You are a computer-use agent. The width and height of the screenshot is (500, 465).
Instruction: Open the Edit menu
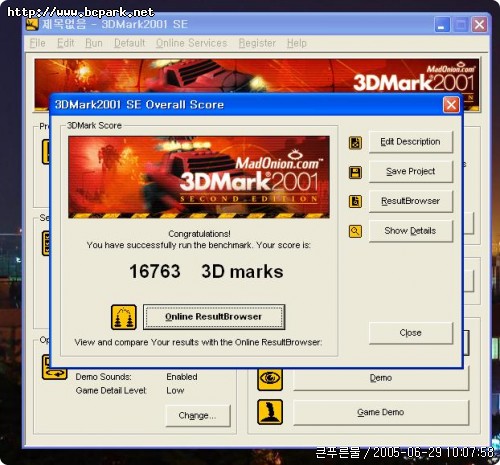pos(65,43)
